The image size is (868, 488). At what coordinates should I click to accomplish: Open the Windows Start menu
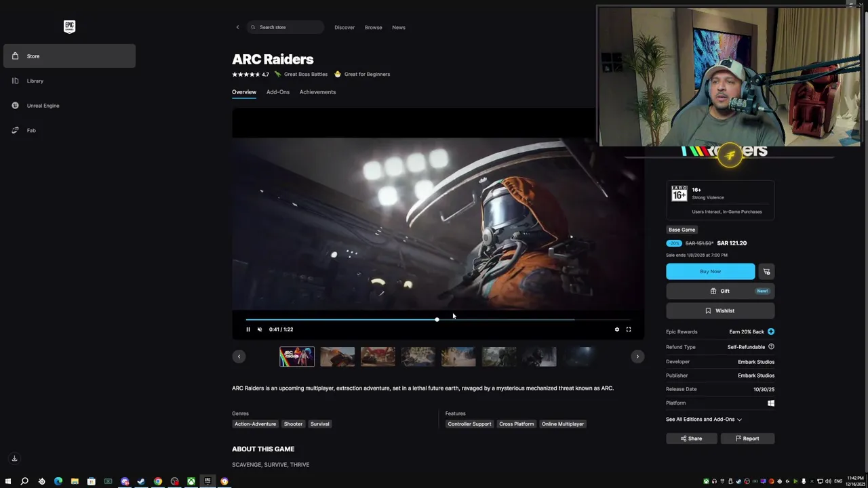point(8,481)
